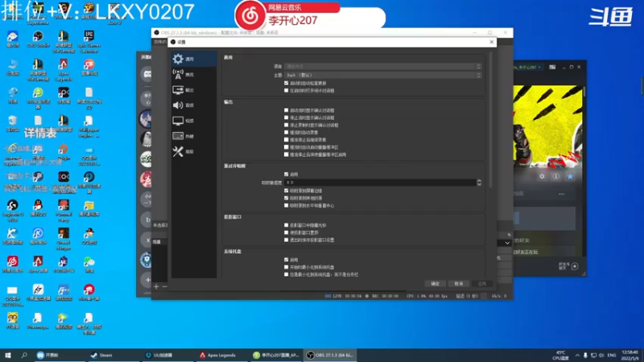This screenshot has height=362, width=644.
Task: Enable hide cursor in projector window
Action: click(287, 225)
